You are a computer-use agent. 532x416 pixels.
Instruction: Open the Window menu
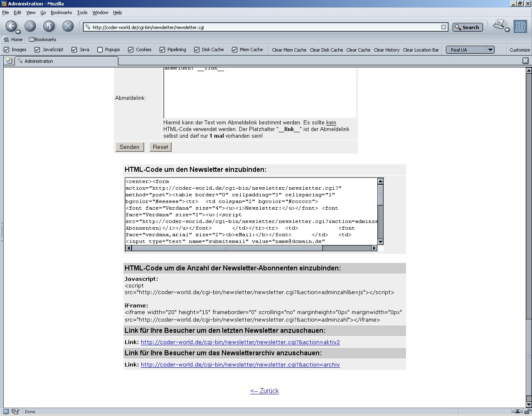click(x=100, y=12)
